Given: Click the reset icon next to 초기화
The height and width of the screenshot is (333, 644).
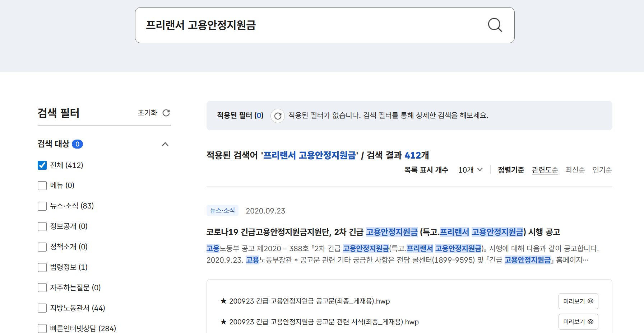Looking at the screenshot, I should click(166, 113).
